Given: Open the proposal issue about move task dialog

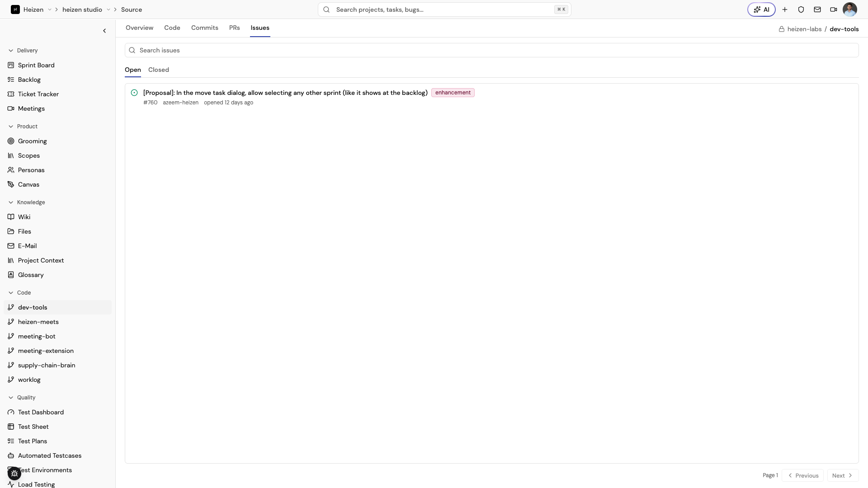Looking at the screenshot, I should pyautogui.click(x=285, y=93).
